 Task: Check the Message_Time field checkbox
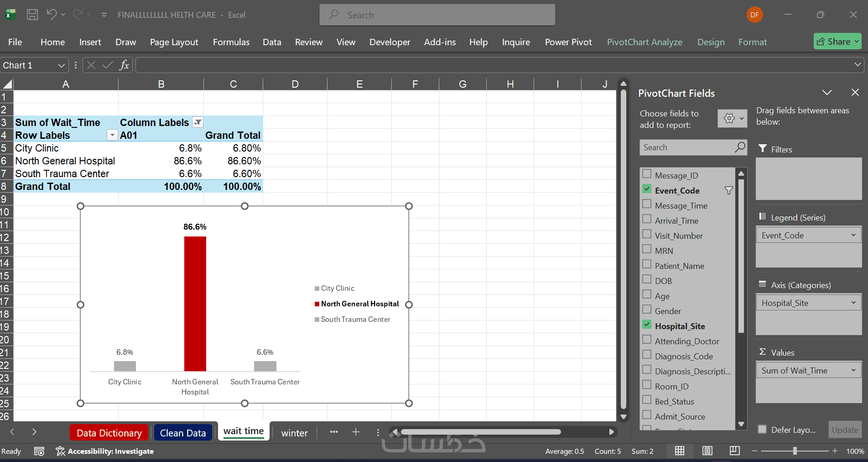(647, 204)
